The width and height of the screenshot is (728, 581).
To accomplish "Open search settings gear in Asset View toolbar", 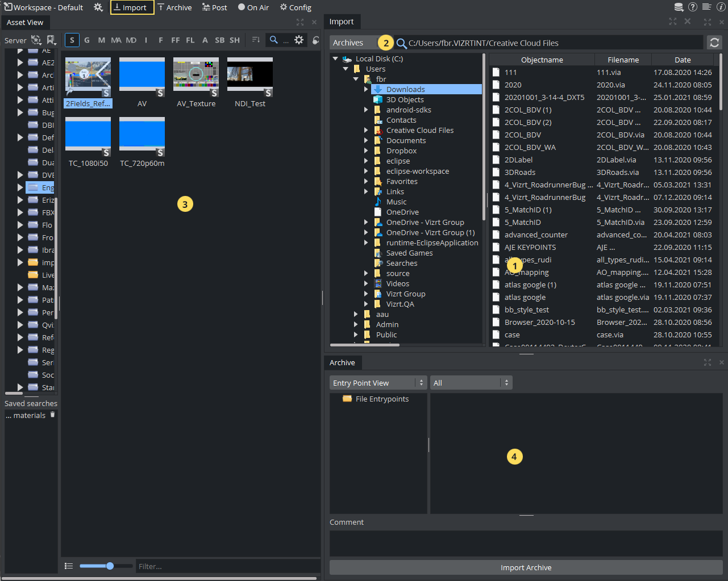I will (299, 40).
